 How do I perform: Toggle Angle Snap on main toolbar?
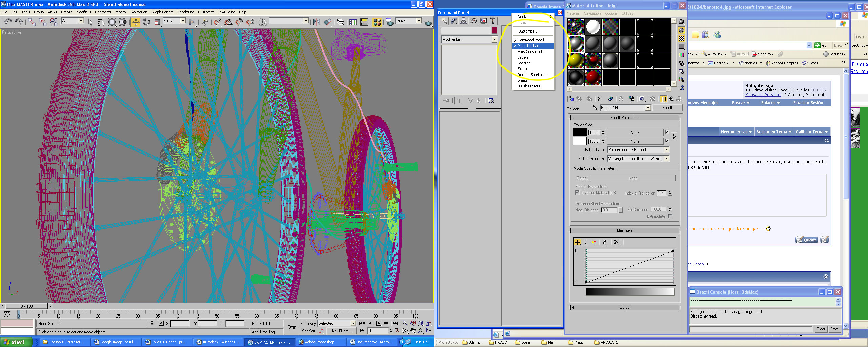[x=228, y=22]
